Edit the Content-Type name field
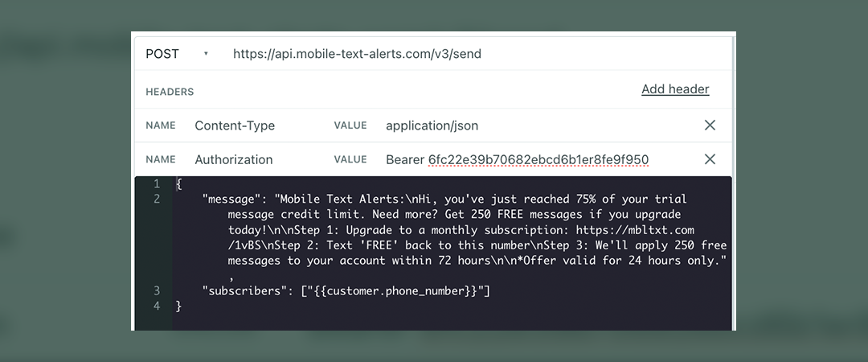The width and height of the screenshot is (868, 362). (235, 125)
